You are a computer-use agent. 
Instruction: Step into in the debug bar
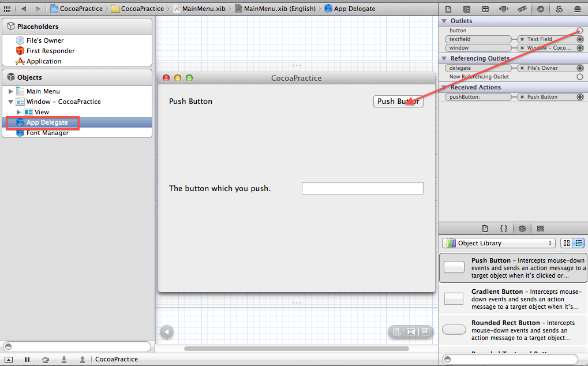pyautogui.click(x=63, y=359)
